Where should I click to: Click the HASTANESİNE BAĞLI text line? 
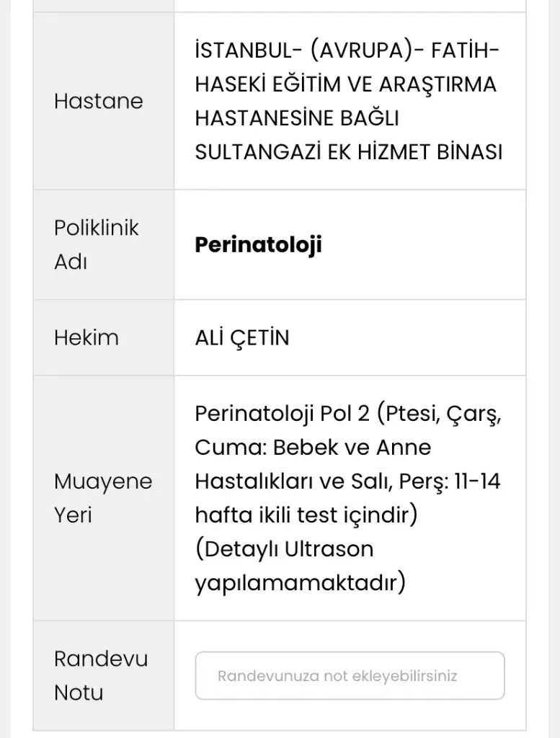(297, 118)
